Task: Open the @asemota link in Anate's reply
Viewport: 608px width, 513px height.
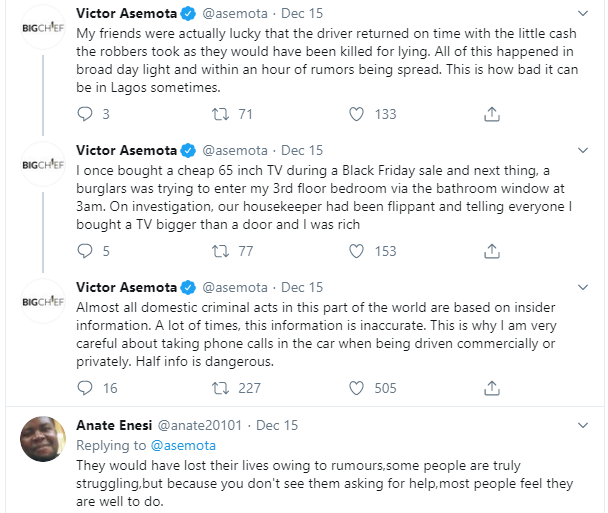Action: click(182, 445)
